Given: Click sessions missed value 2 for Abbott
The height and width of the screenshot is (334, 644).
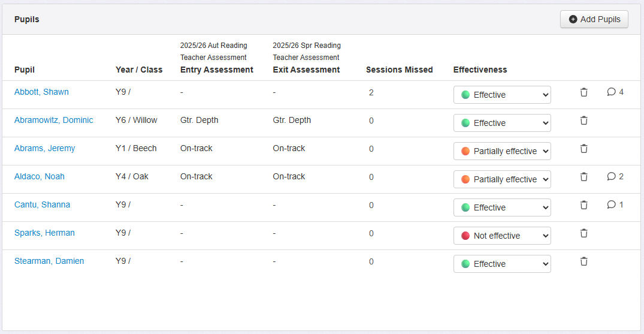Looking at the screenshot, I should (x=371, y=92).
